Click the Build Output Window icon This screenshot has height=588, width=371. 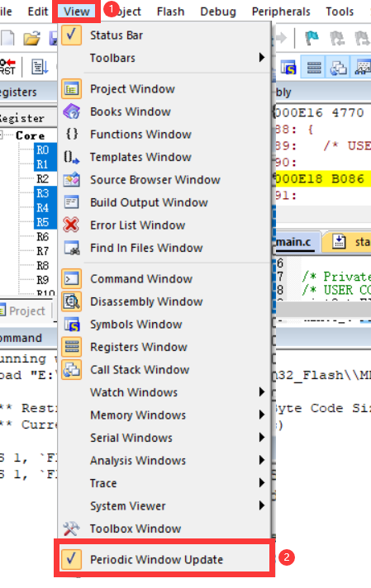(71, 202)
